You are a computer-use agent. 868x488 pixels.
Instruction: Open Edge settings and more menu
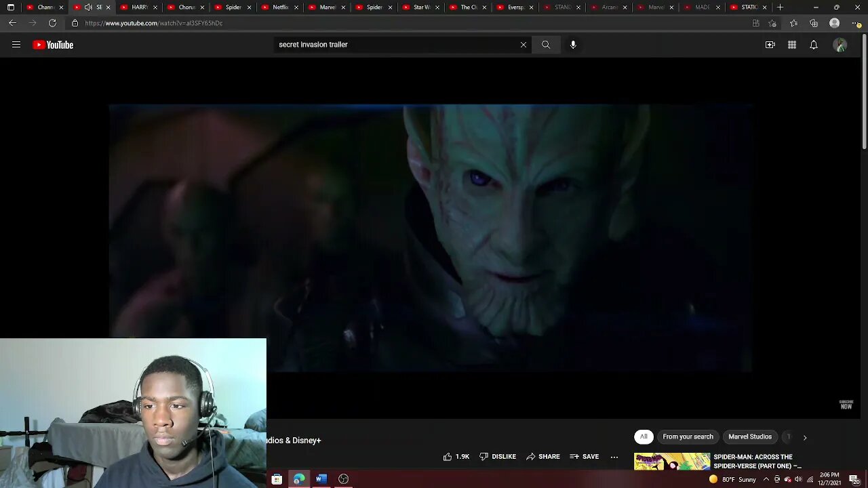point(856,23)
